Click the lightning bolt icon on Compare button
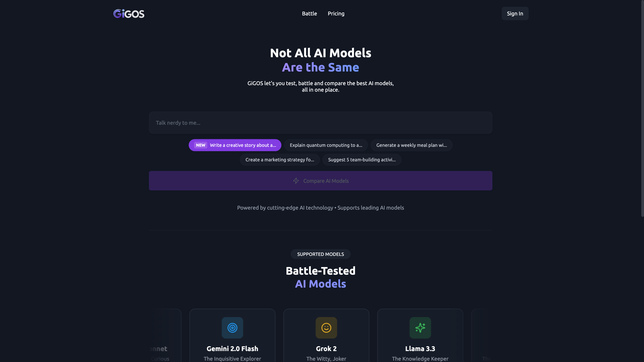644x362 pixels. [296, 181]
